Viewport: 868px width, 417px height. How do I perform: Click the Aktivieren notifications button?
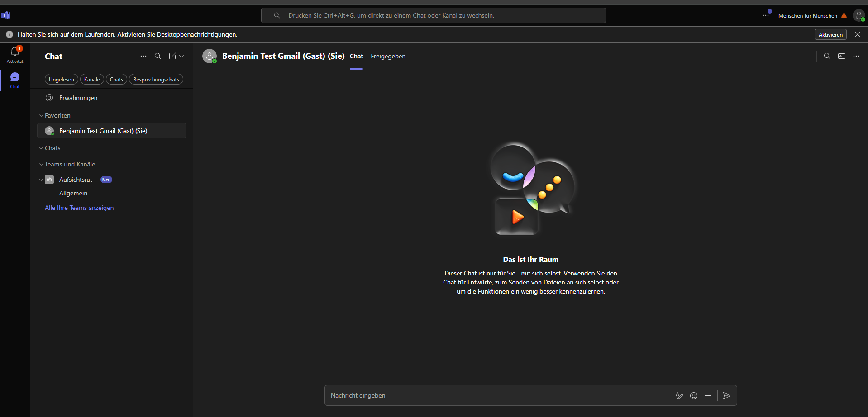point(830,35)
